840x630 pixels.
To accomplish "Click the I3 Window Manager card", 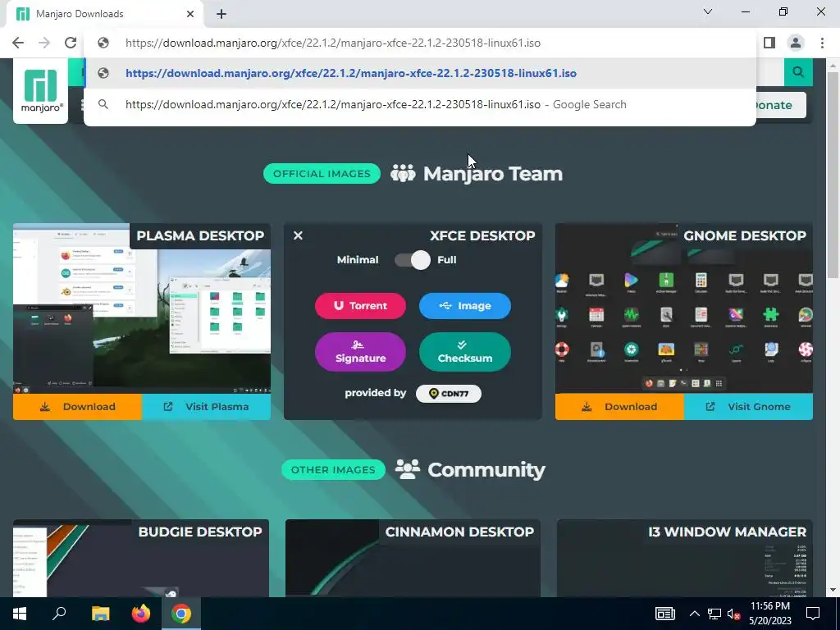I will pos(685,558).
